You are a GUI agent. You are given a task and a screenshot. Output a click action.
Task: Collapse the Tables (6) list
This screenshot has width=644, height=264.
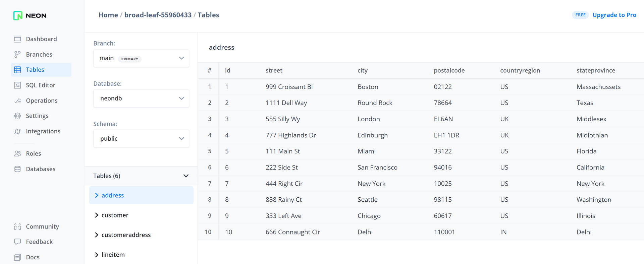pos(186,176)
